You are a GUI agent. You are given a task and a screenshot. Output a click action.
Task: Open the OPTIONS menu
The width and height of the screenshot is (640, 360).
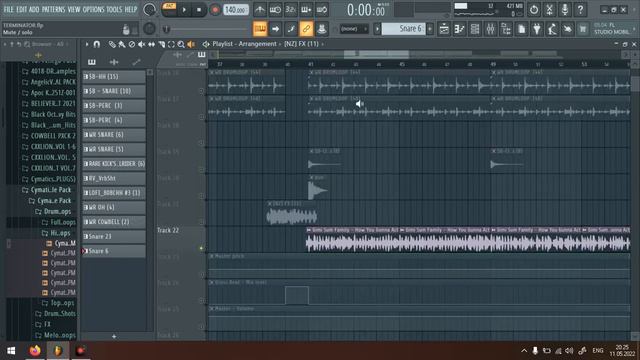click(x=93, y=9)
